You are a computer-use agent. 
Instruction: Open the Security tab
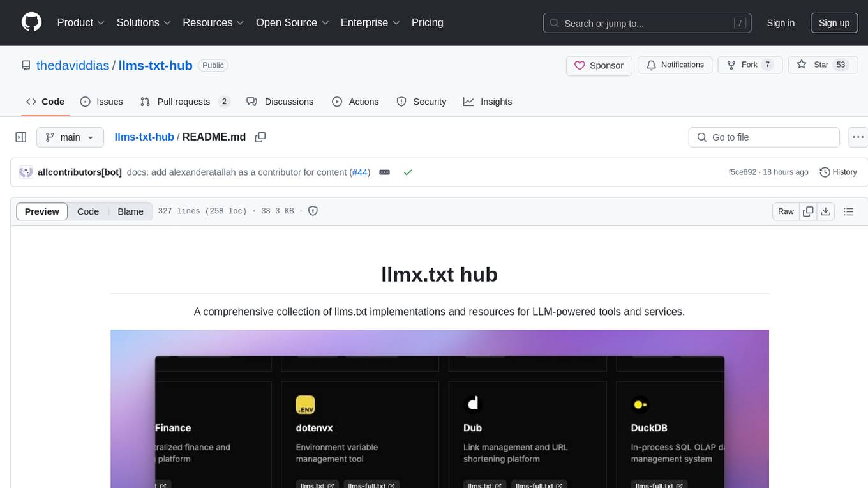[x=421, y=102]
